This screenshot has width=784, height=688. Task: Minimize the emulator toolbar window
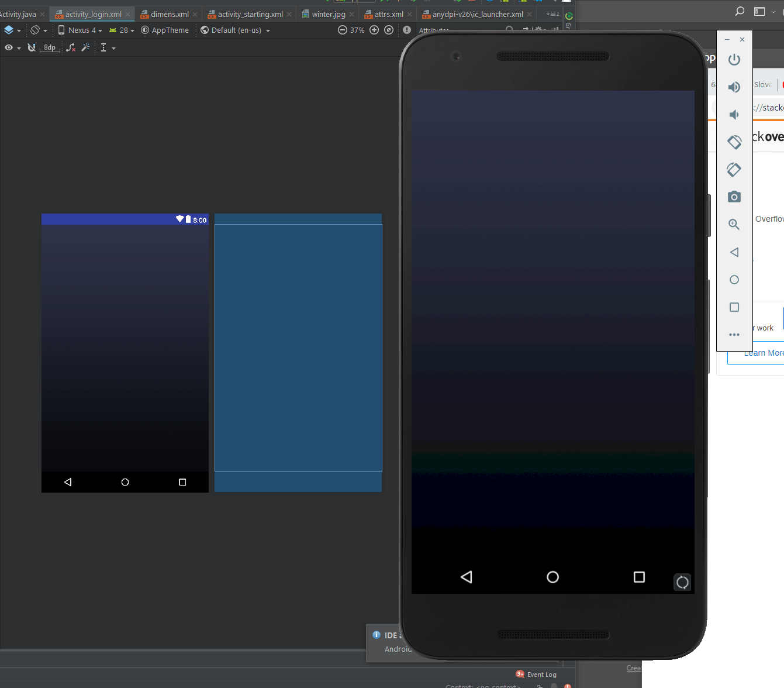[x=727, y=39]
